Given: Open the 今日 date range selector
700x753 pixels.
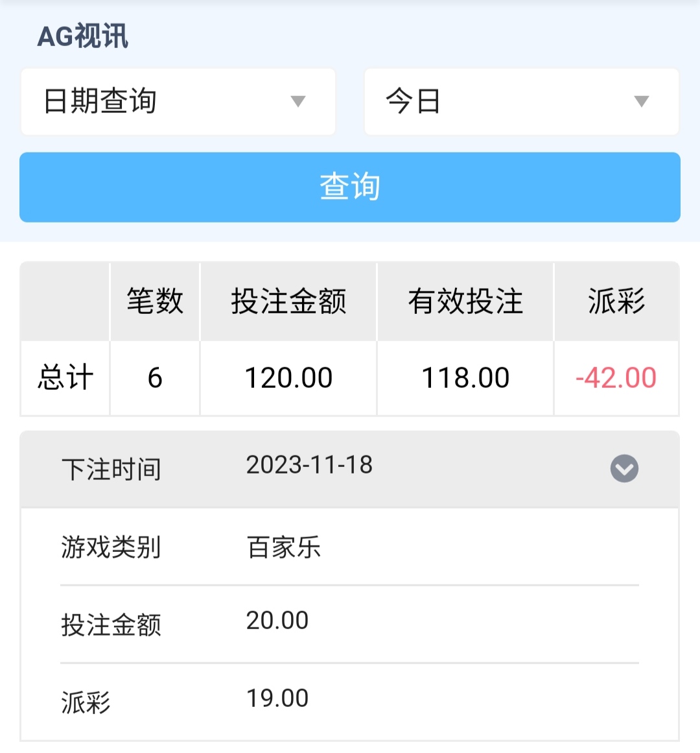Looking at the screenshot, I should click(521, 102).
